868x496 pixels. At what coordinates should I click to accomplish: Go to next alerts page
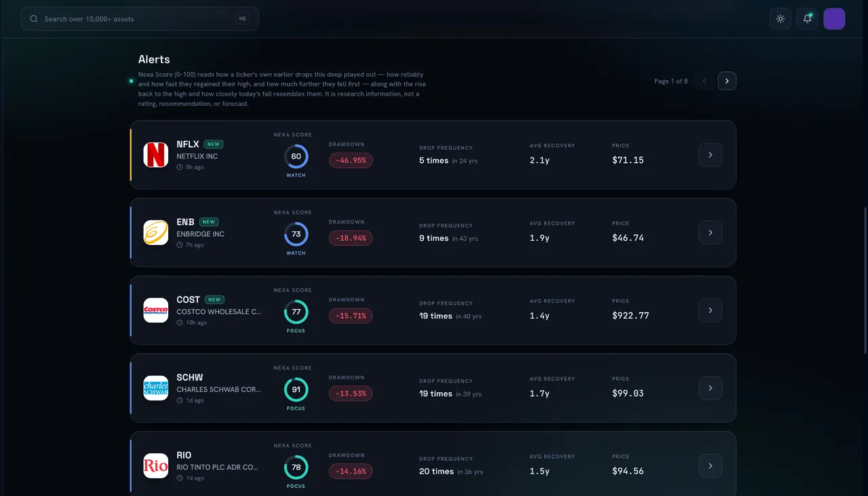(x=727, y=81)
